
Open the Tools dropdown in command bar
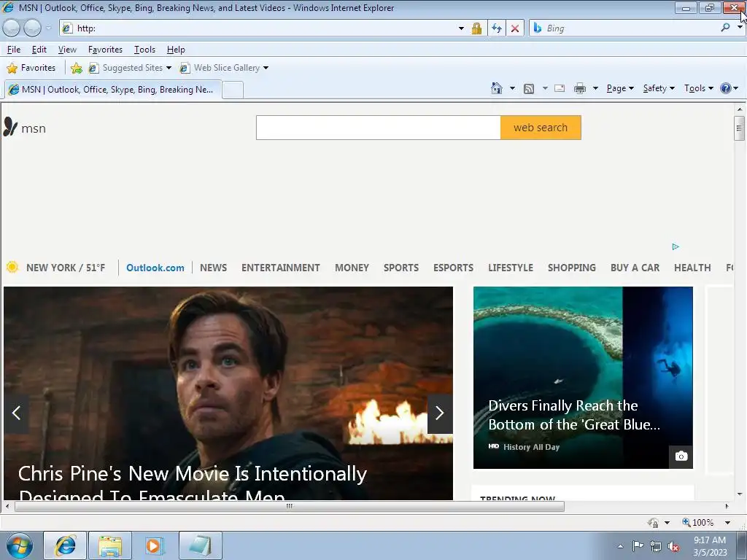[698, 88]
